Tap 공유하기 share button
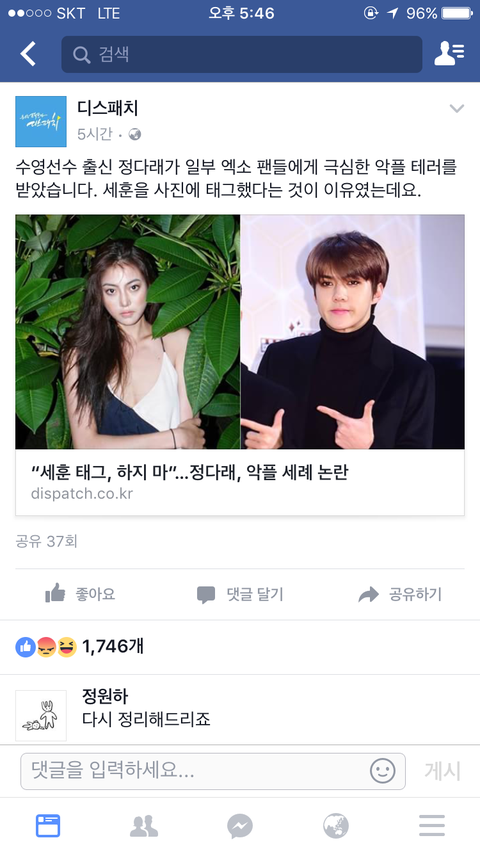Viewport: 480px width, 854px height. click(x=400, y=594)
